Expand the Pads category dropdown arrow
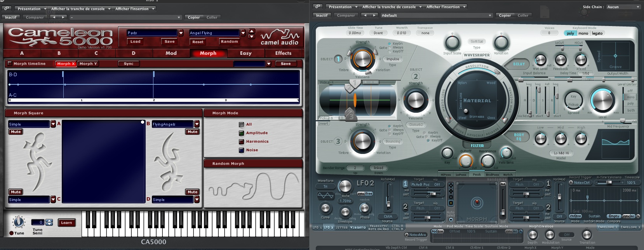644x250 pixels. point(181,33)
